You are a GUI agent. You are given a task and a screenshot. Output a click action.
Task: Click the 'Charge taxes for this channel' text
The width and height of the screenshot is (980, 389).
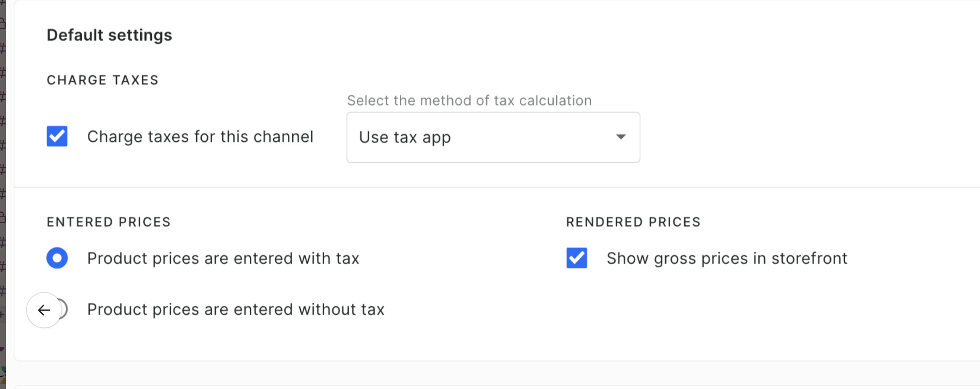tap(200, 136)
